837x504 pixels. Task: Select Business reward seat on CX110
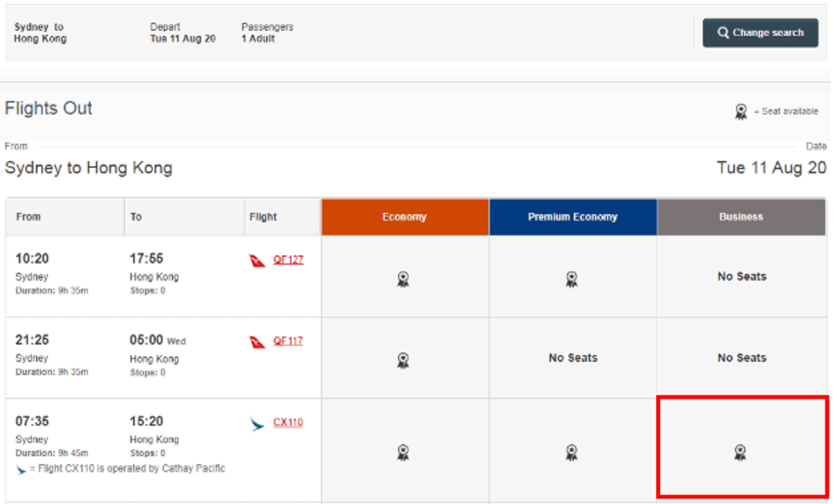(740, 453)
